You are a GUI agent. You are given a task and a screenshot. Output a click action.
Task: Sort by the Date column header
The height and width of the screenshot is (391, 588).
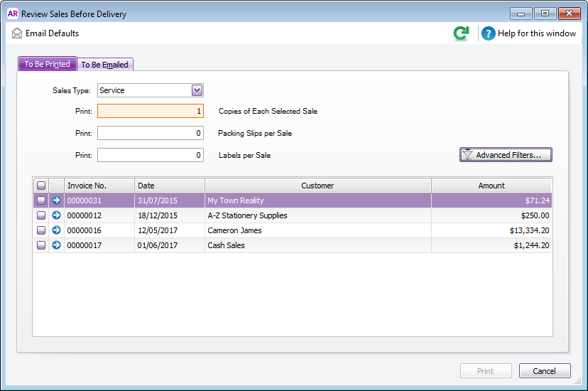pos(170,186)
